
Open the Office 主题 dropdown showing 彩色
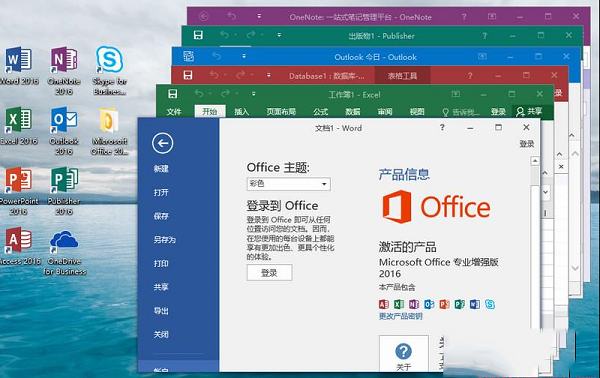tap(289, 184)
